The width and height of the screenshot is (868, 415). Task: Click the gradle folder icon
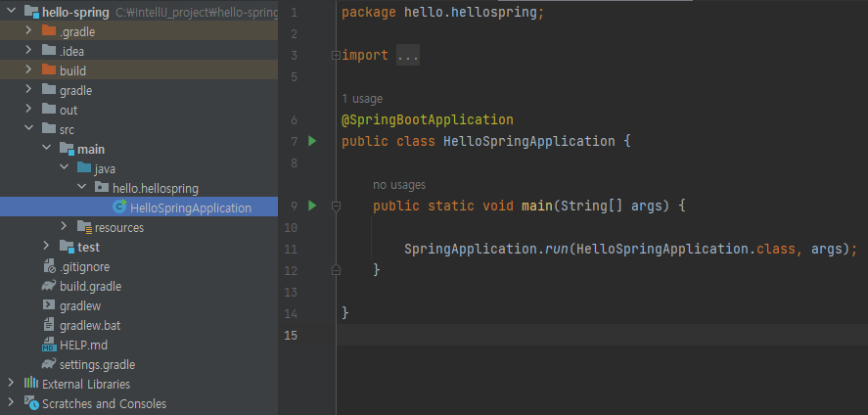coord(49,90)
